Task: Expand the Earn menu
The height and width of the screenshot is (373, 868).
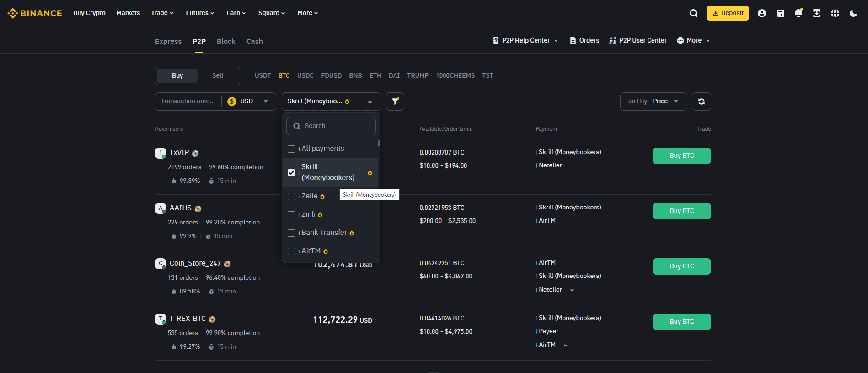Action: (x=236, y=13)
